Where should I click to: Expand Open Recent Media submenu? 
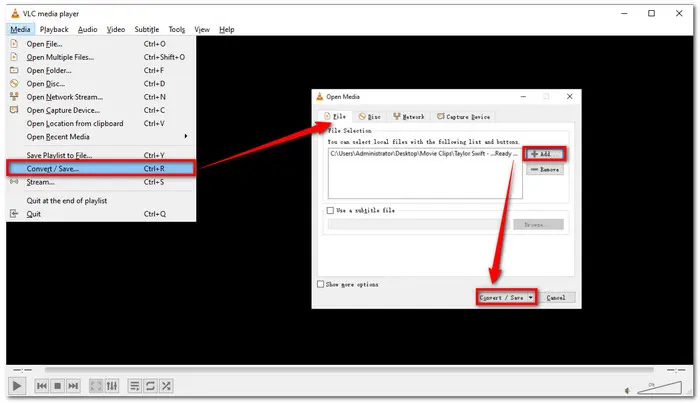coord(101,137)
